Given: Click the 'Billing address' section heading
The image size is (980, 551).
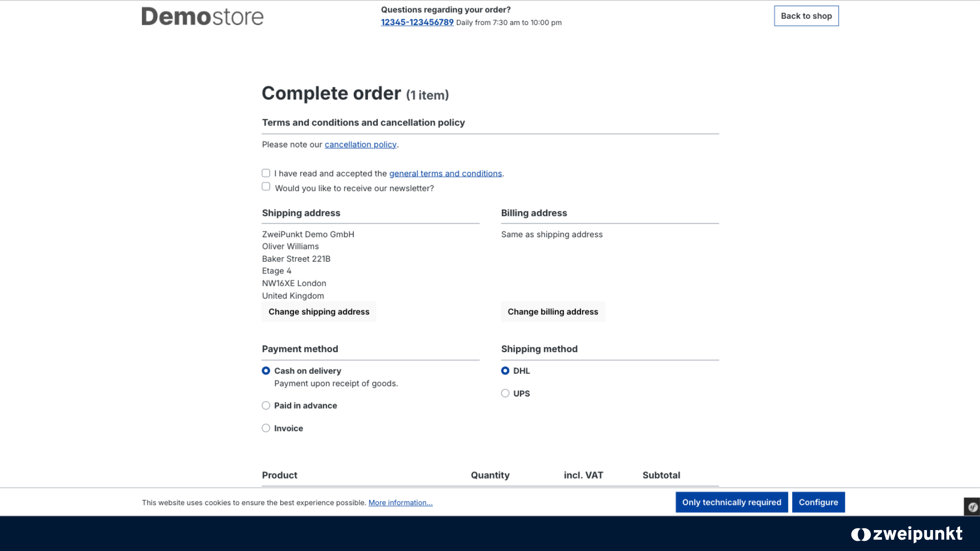Looking at the screenshot, I should (534, 213).
